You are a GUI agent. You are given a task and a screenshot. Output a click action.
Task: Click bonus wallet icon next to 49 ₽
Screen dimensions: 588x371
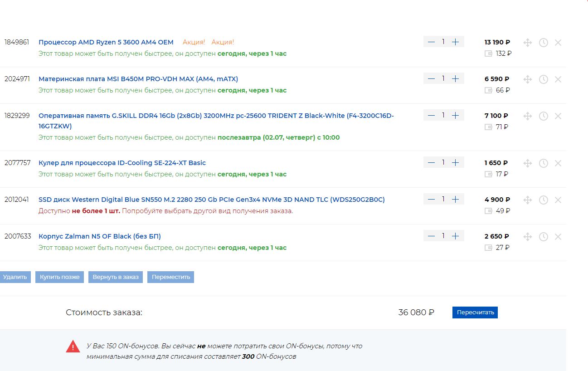pos(488,211)
